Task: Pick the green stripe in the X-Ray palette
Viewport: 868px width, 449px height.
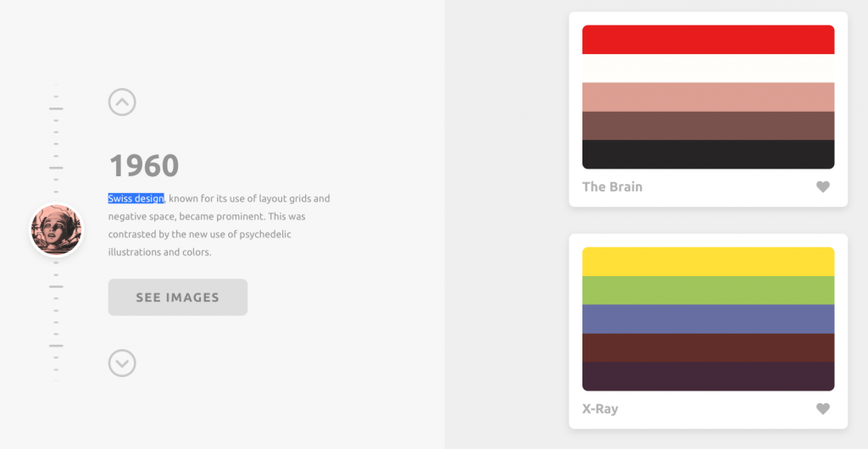Action: click(708, 291)
